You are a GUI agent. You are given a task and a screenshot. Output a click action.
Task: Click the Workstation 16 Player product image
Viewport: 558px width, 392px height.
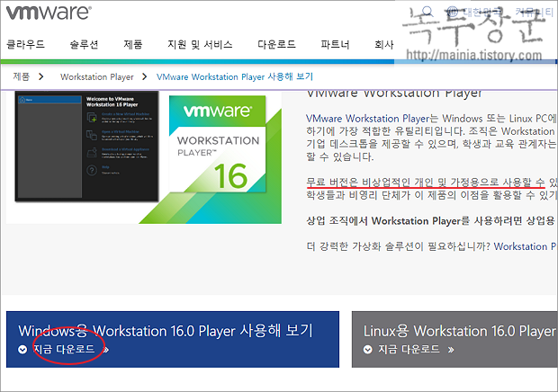pos(218,144)
